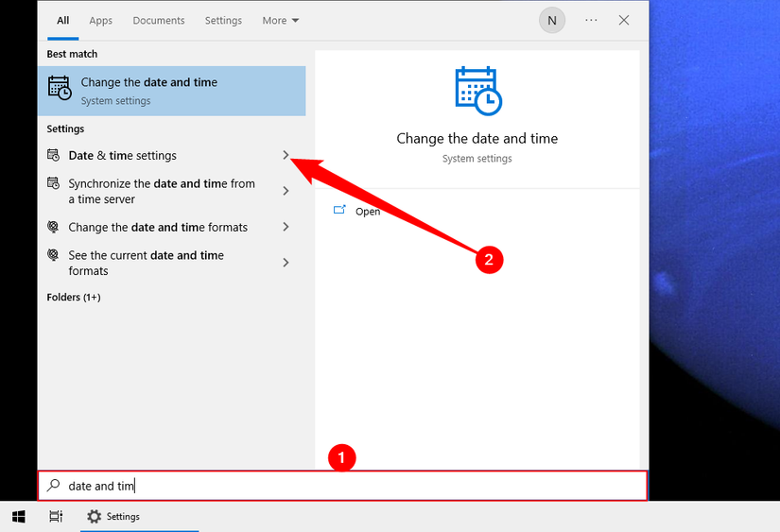
Task: Expand Synchronize date and time chevron
Action: [x=286, y=191]
